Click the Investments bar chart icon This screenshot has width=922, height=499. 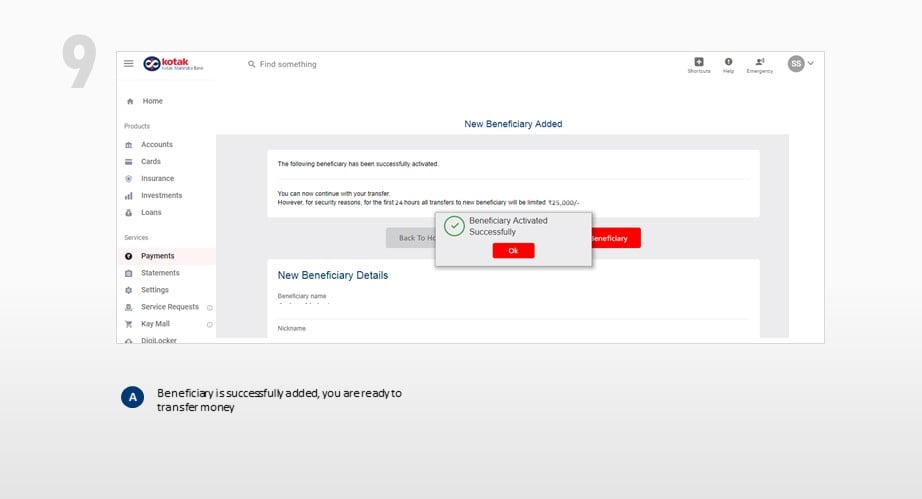click(128, 196)
